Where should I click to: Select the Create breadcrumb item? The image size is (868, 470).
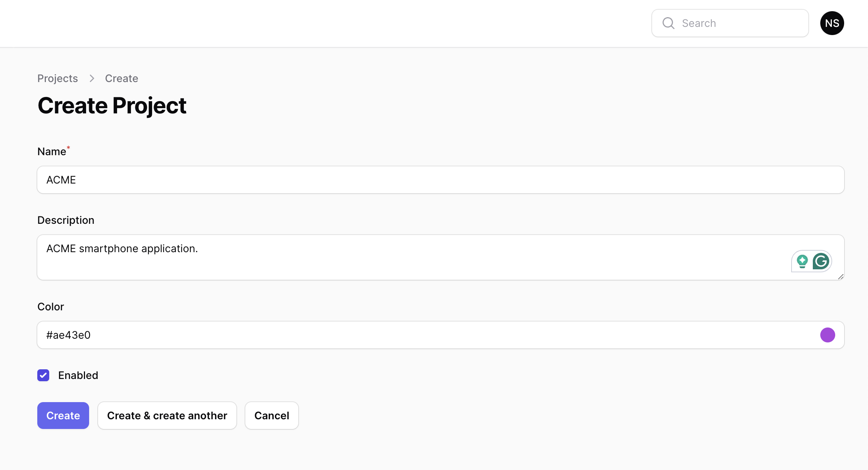[122, 78]
